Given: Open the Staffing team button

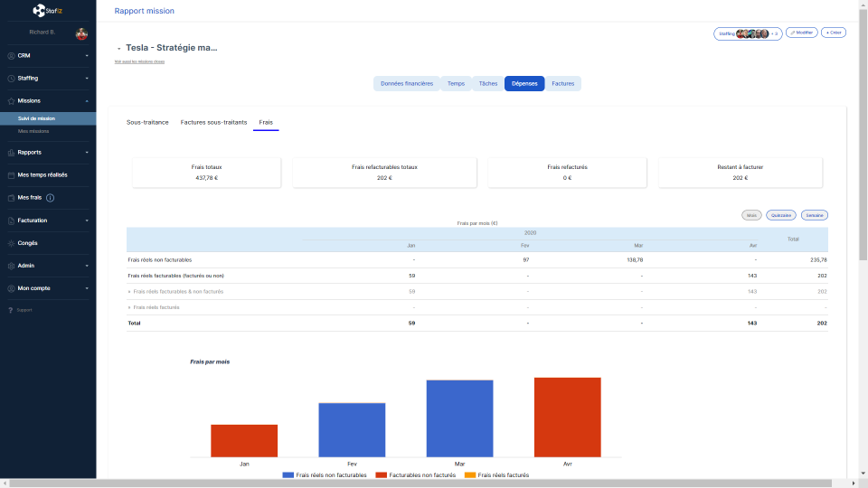Looking at the screenshot, I should click(748, 33).
